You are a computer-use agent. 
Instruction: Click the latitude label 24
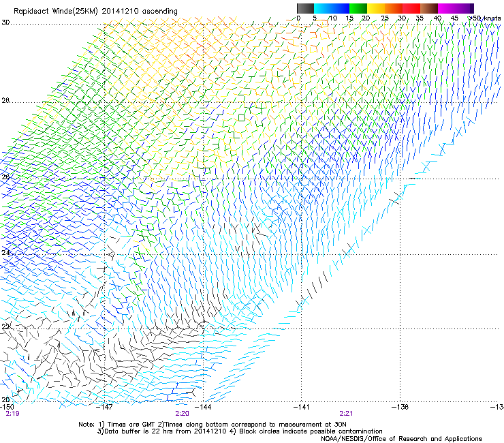[x=5, y=253]
